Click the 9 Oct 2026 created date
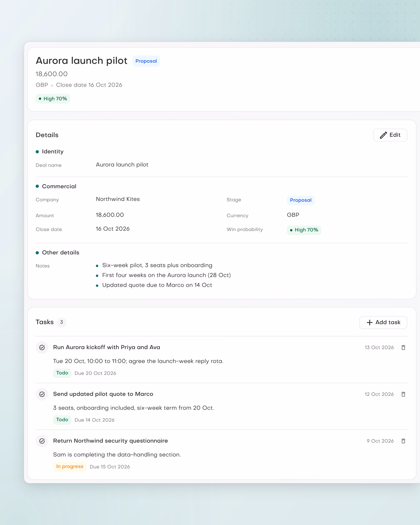 (380, 441)
